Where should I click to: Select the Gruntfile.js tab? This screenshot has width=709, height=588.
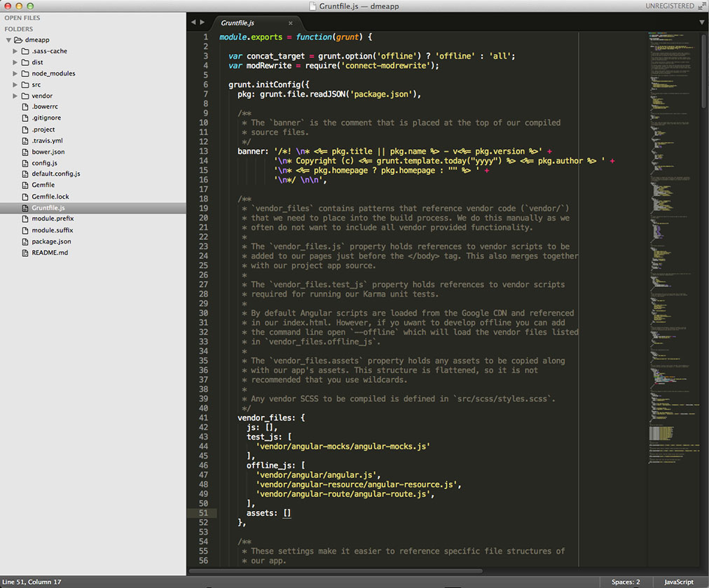coord(238,22)
